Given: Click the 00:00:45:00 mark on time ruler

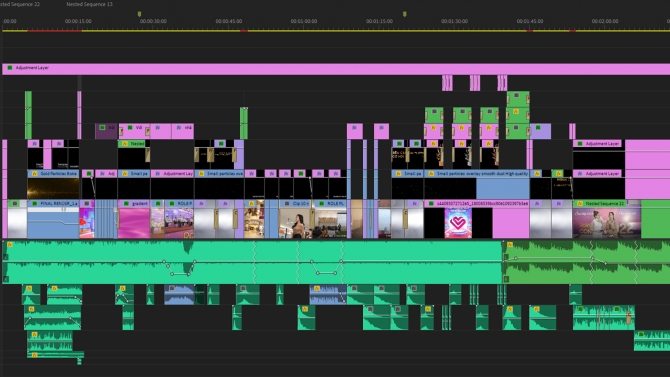Looking at the screenshot, I should pyautogui.click(x=229, y=21).
